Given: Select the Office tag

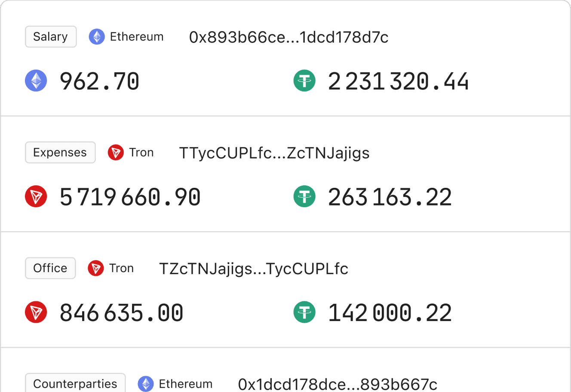Looking at the screenshot, I should pyautogui.click(x=50, y=268).
